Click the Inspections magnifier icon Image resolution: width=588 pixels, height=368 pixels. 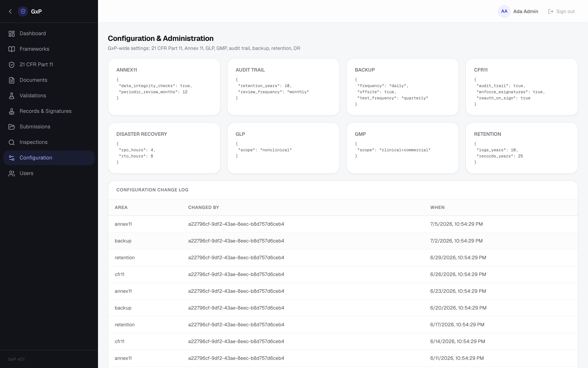tap(12, 142)
